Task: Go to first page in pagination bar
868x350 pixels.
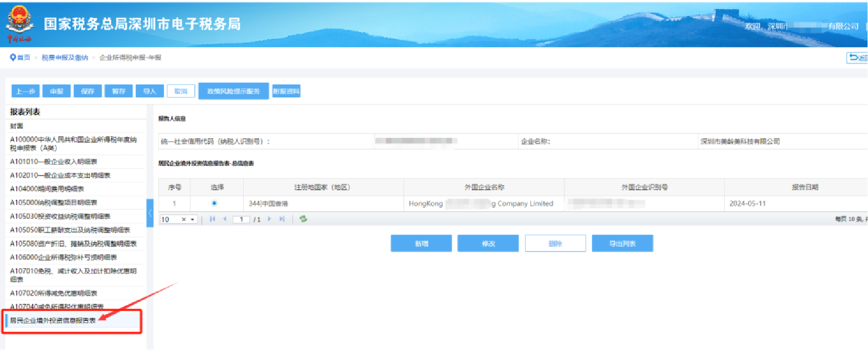Action: 212,219
